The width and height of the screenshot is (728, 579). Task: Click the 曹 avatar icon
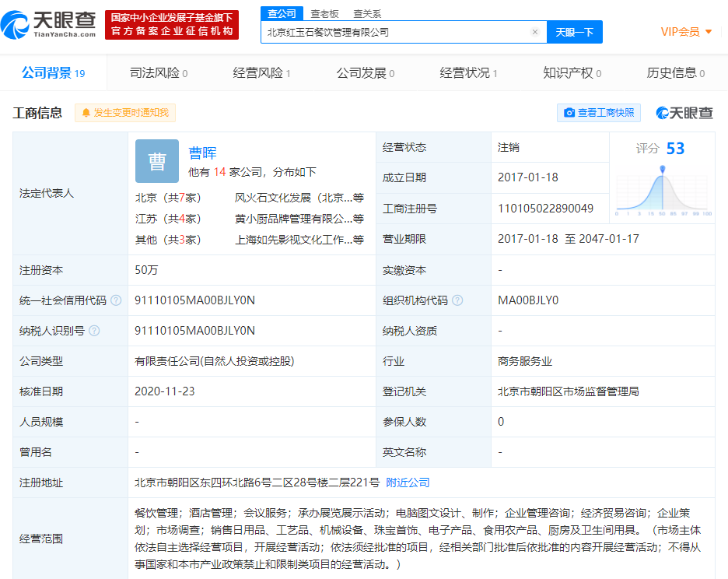point(157,161)
